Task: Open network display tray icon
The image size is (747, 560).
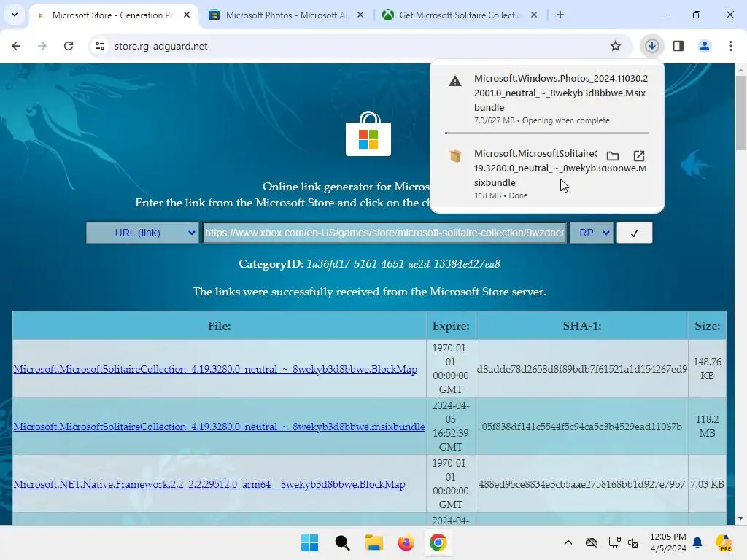Action: click(x=614, y=542)
